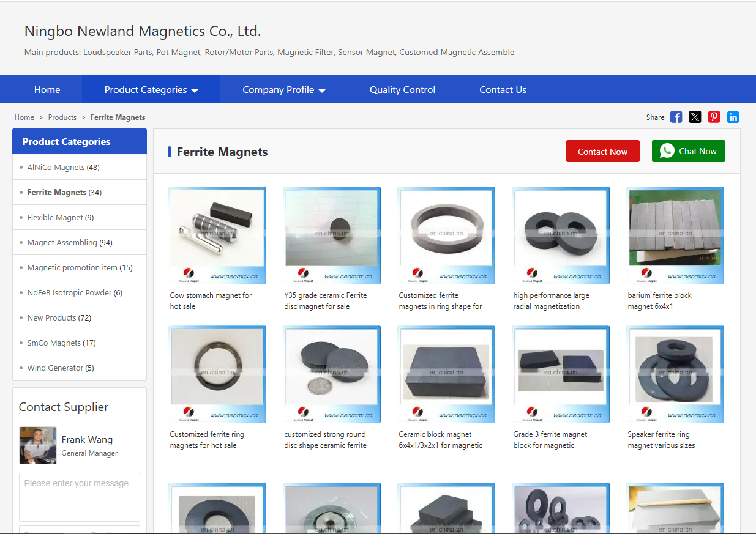
Task: Open Frank Wang's profile photo
Action: pyautogui.click(x=37, y=445)
